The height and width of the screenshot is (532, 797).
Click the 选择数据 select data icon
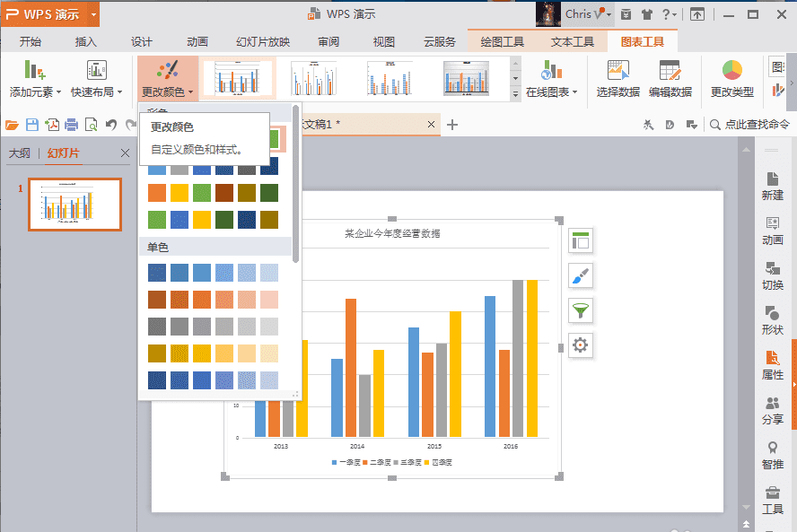[617, 79]
